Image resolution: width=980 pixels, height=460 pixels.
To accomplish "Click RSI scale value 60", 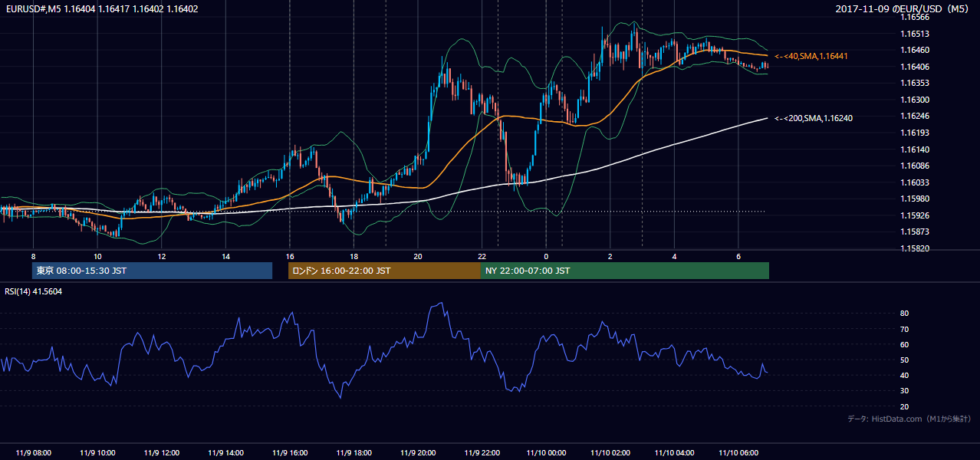I will pyautogui.click(x=905, y=344).
